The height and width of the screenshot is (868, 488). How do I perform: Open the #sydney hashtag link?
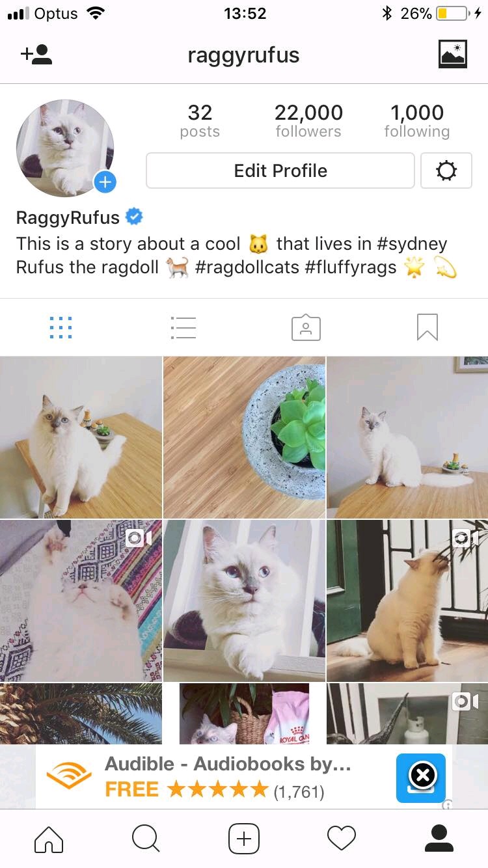click(412, 244)
